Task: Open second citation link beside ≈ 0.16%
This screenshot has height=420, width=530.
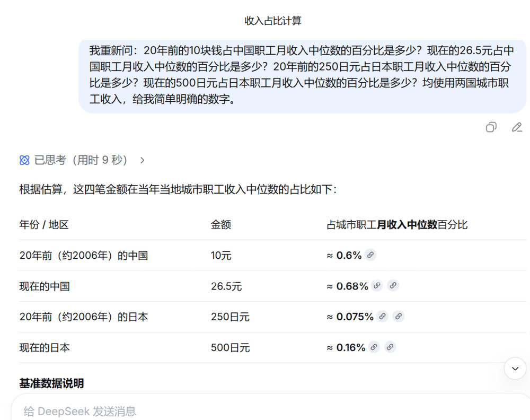Action: [x=390, y=347]
